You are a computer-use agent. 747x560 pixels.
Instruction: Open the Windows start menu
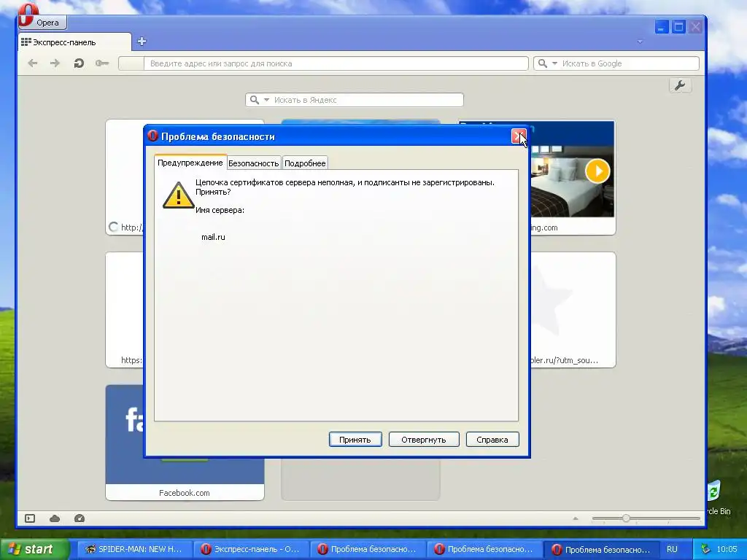click(34, 549)
